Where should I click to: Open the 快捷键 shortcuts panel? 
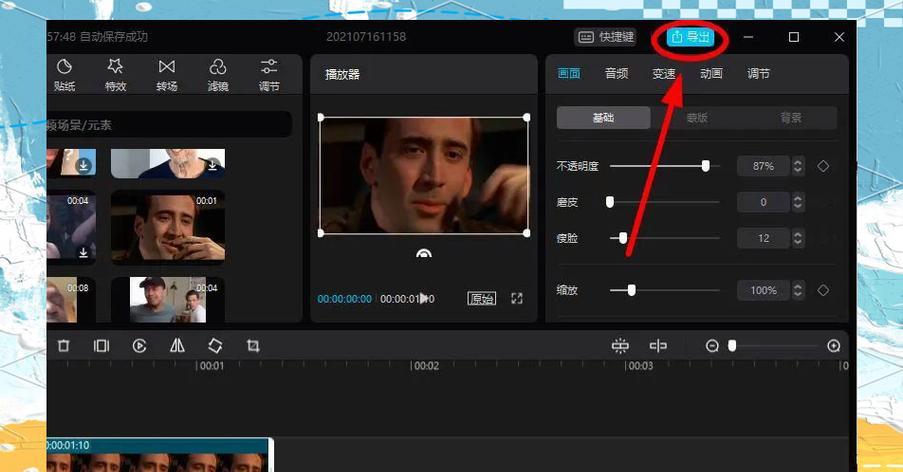tap(605, 37)
